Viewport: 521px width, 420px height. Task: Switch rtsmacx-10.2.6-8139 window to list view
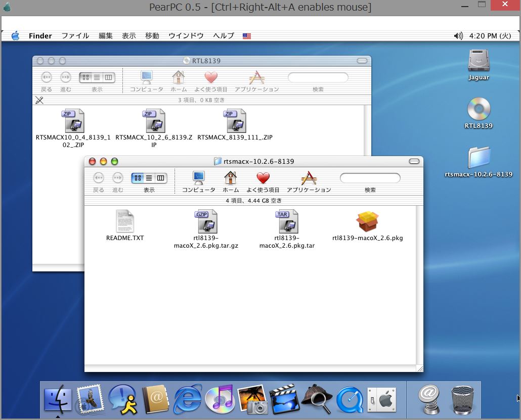(149, 178)
